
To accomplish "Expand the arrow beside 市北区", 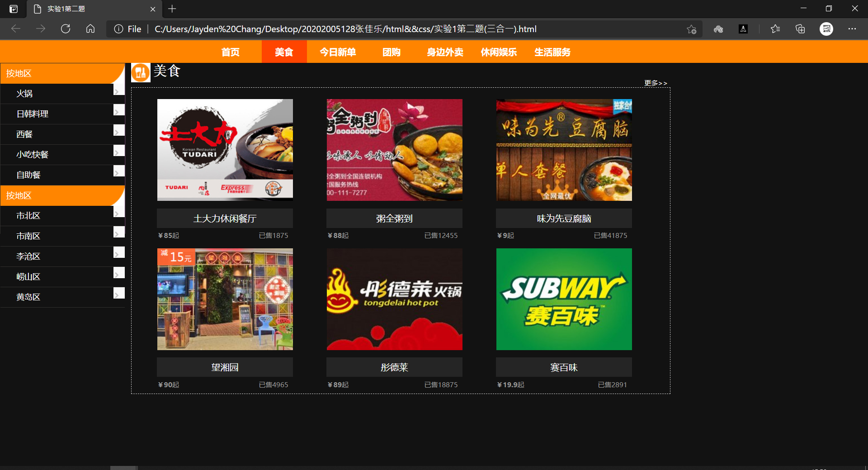I will (x=119, y=212).
